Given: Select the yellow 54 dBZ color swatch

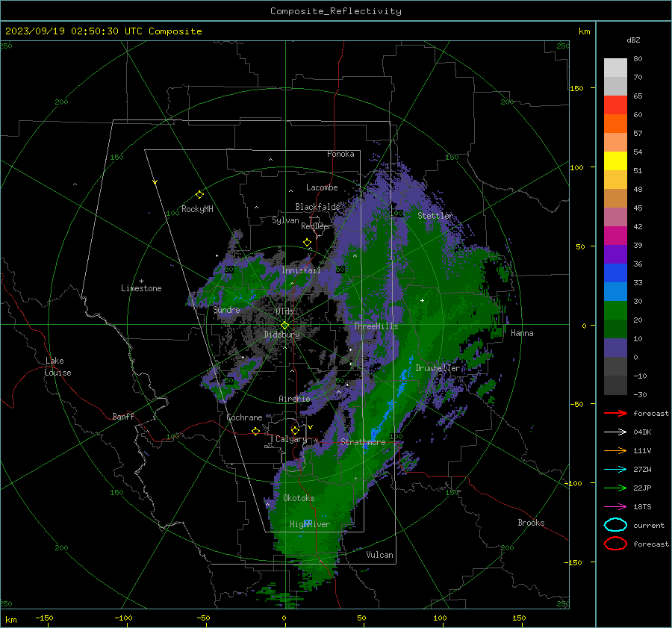Looking at the screenshot, I should pos(615,161).
